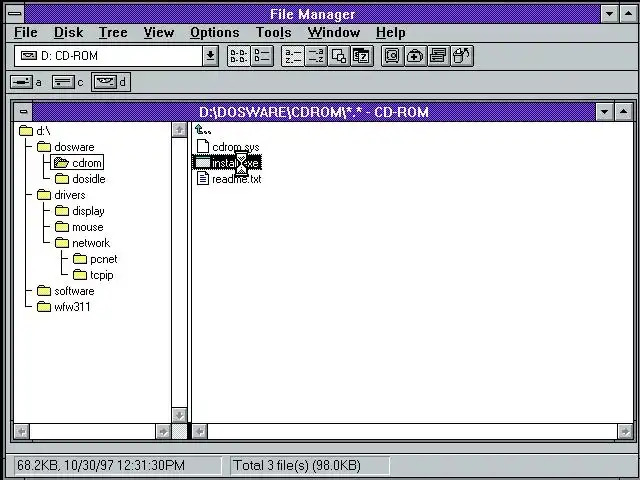Open the Tree menu
This screenshot has width=640, height=480.
point(113,33)
